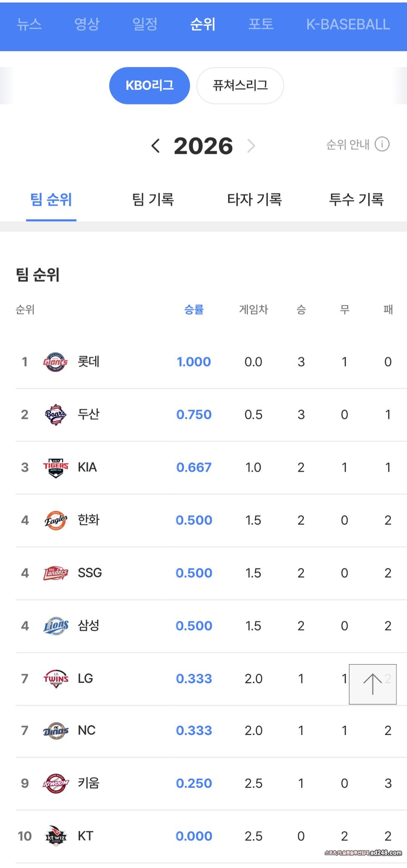407x868 pixels.
Task: Click the SSG Landers team logo
Action: (55, 573)
